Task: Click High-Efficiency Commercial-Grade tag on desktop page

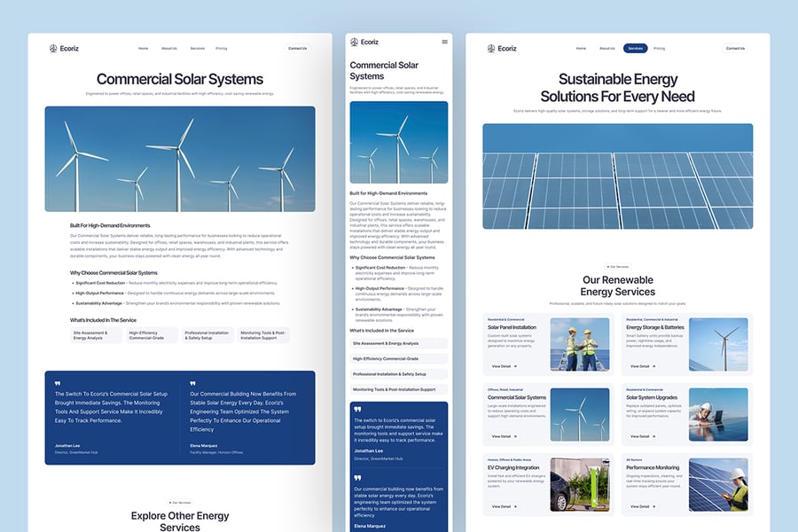Action: (152, 335)
